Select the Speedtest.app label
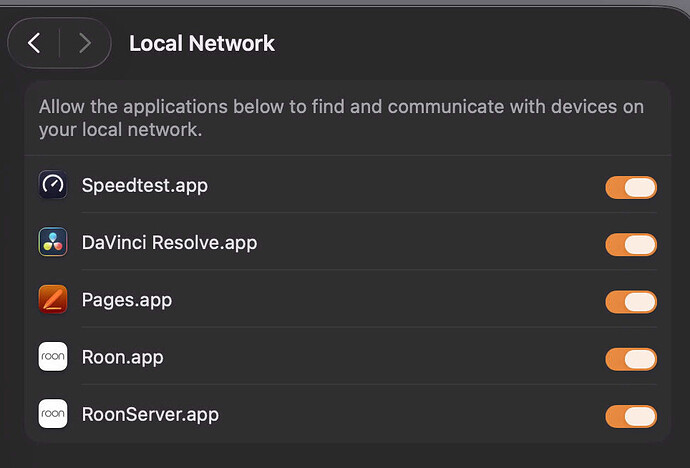This screenshot has height=468, width=690. 145,186
